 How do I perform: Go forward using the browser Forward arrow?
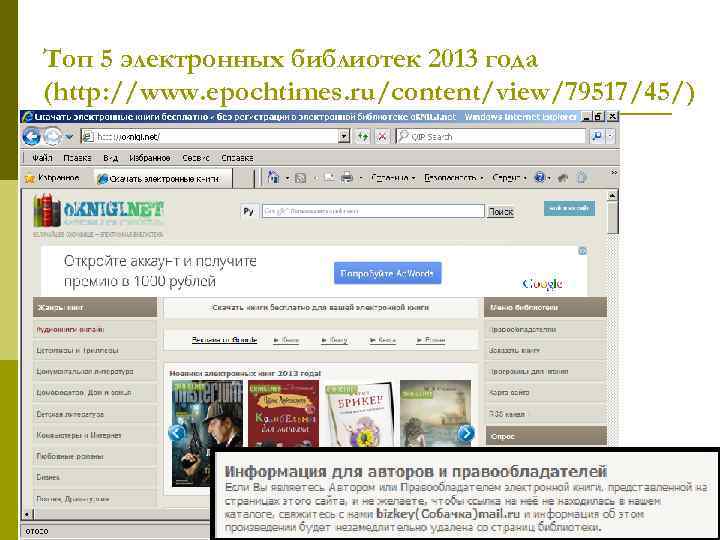[x=52, y=136]
